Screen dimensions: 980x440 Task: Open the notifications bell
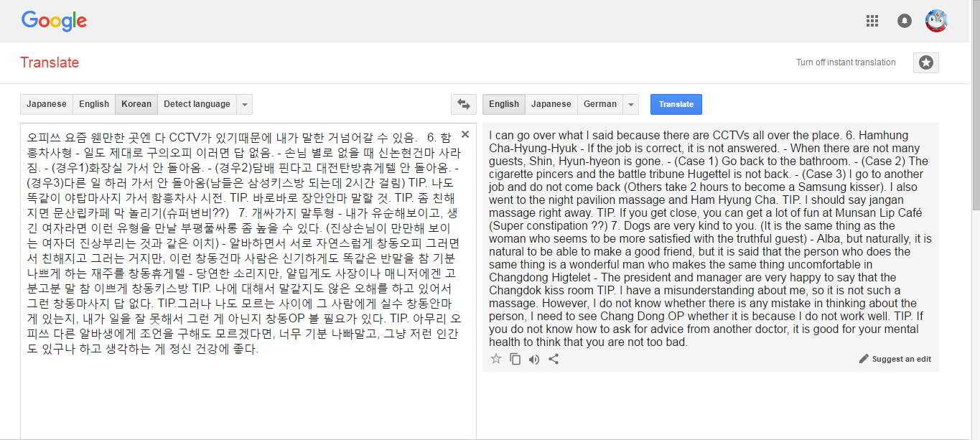(905, 21)
